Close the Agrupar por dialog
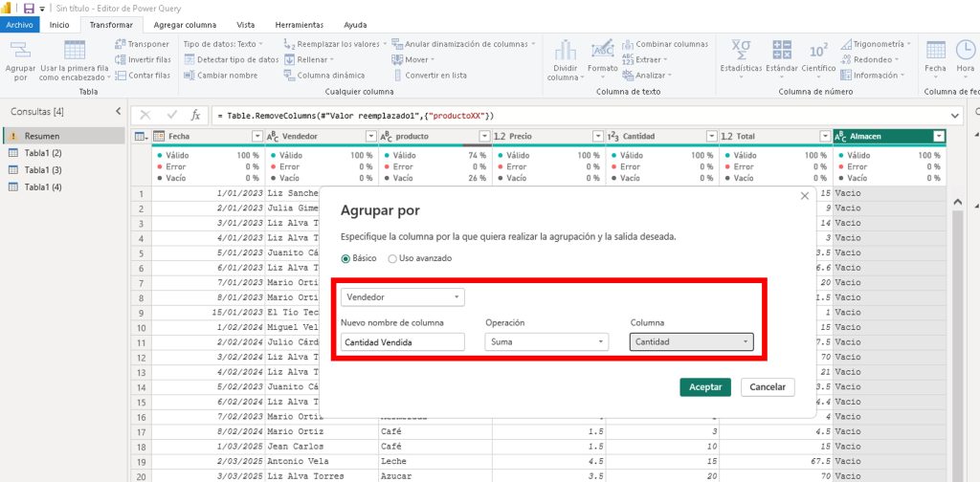980x482 pixels. pos(804,196)
